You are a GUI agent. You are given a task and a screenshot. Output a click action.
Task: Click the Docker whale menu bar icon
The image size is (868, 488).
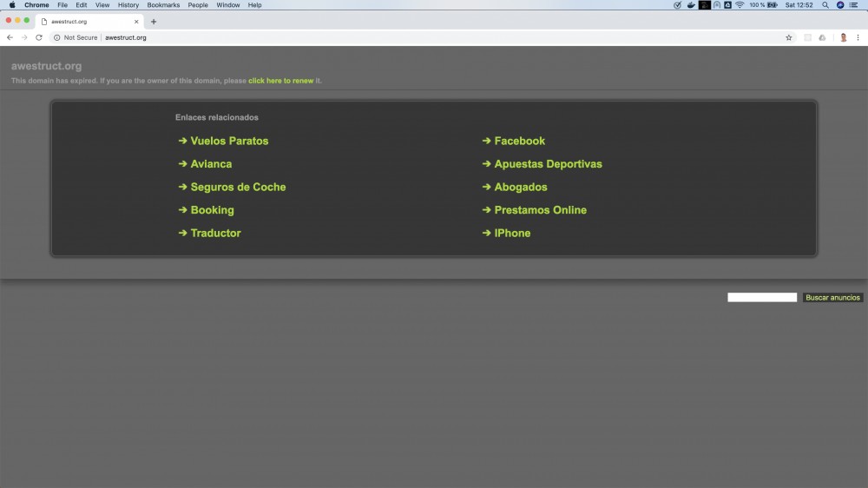click(x=691, y=5)
